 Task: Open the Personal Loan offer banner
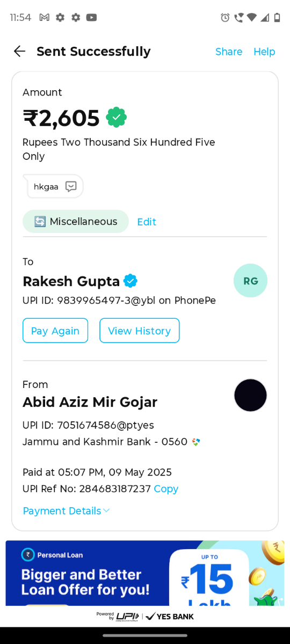[x=145, y=573]
